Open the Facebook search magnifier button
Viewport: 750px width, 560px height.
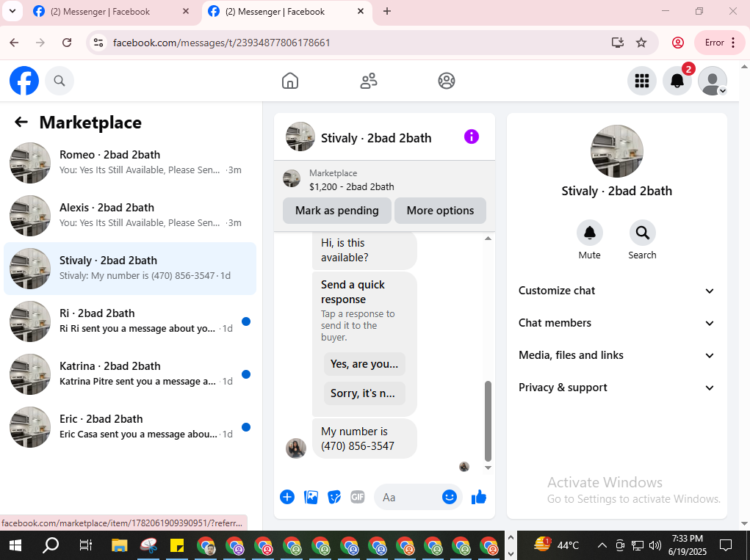pyautogui.click(x=60, y=81)
